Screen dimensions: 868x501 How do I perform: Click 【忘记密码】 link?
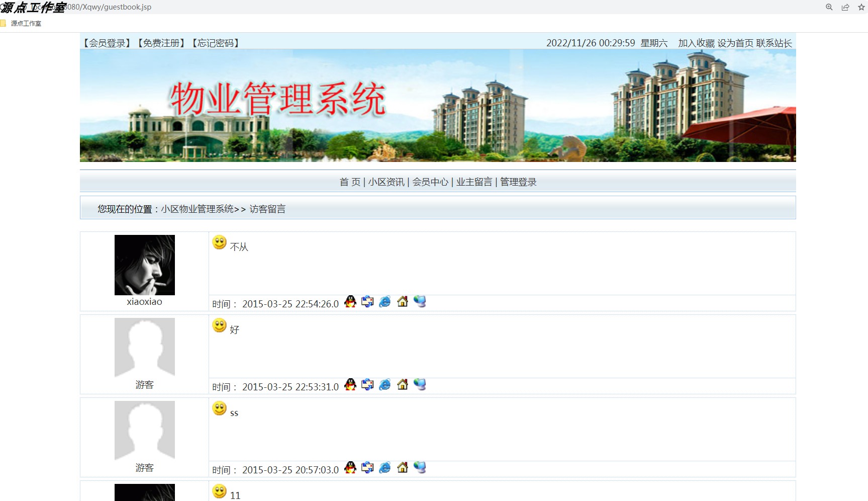(216, 43)
